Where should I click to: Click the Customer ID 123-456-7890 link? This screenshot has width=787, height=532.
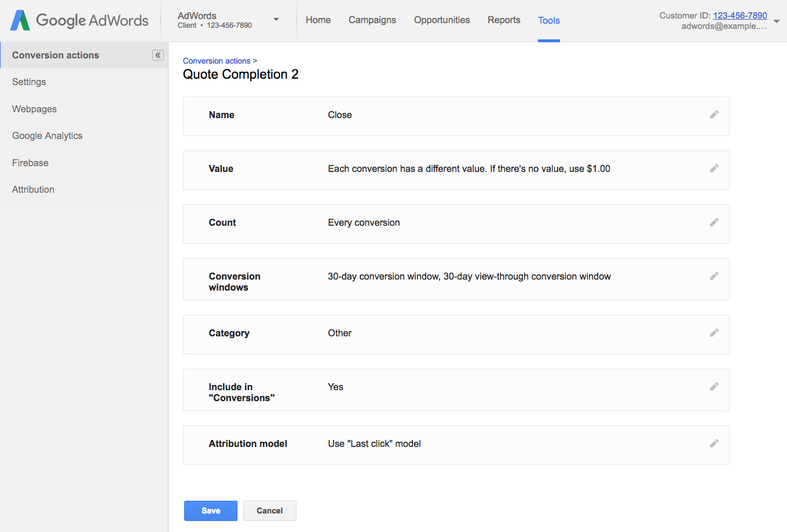(740, 16)
